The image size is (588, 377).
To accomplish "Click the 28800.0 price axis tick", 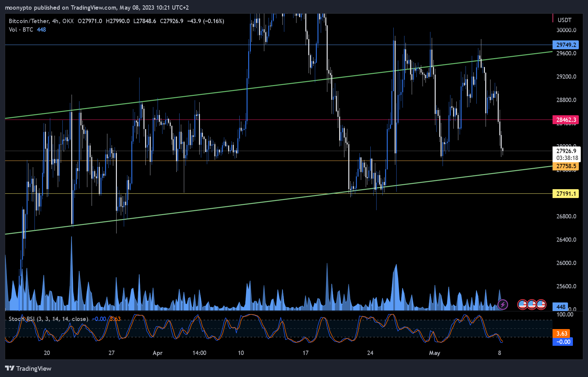I will (x=566, y=100).
